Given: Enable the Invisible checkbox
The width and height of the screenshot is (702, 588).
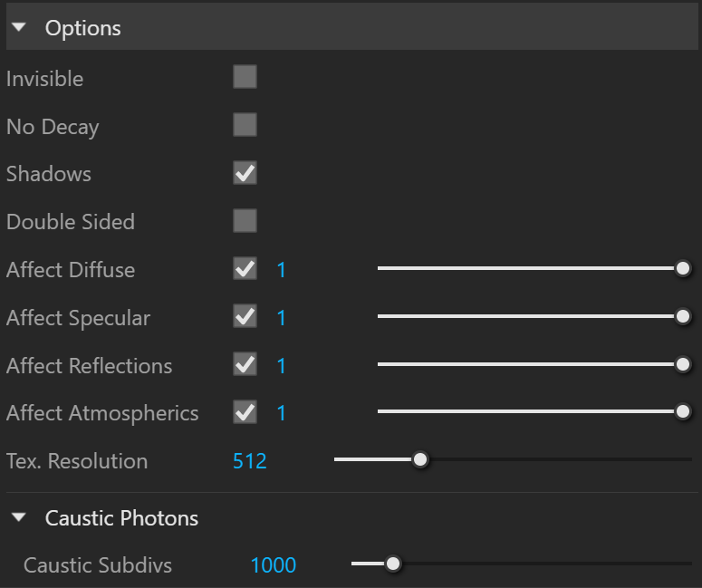Looking at the screenshot, I should (x=245, y=77).
